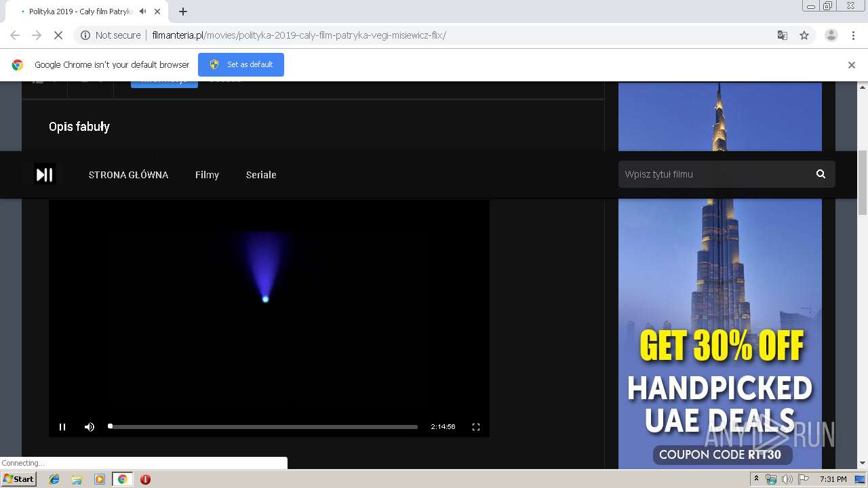The height and width of the screenshot is (488, 868).
Task: Open media player from taskbar
Action: point(99,479)
